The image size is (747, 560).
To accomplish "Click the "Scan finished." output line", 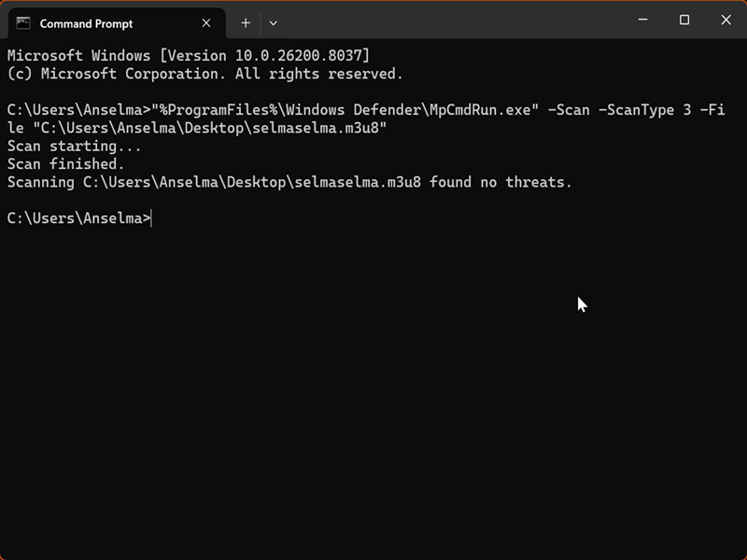I will click(x=65, y=164).
